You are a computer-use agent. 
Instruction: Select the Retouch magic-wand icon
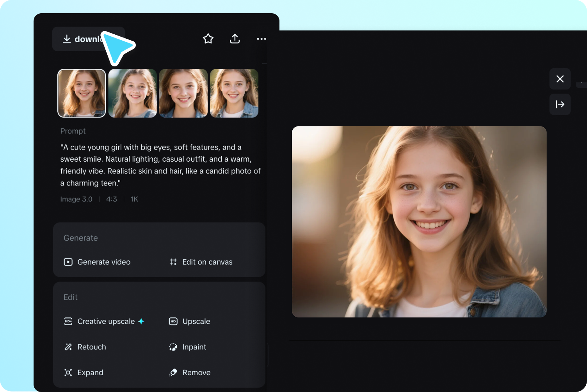coord(68,347)
